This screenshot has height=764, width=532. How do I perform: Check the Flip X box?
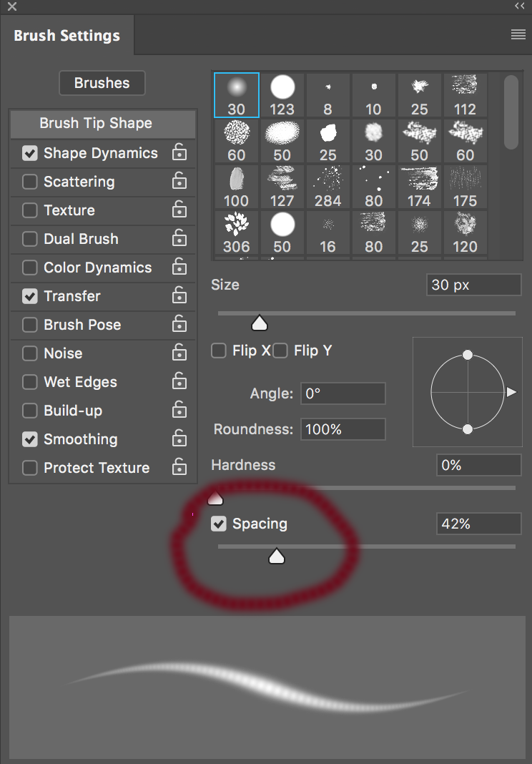coord(218,351)
